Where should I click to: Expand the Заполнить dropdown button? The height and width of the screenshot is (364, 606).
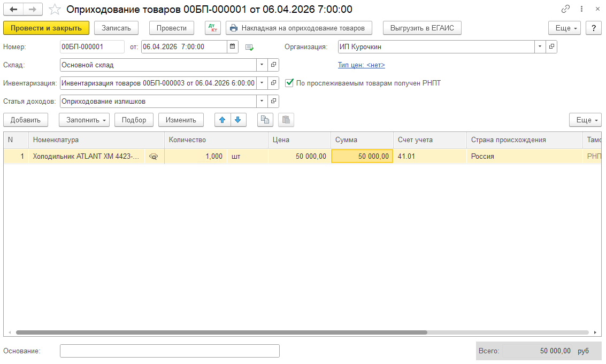click(84, 120)
